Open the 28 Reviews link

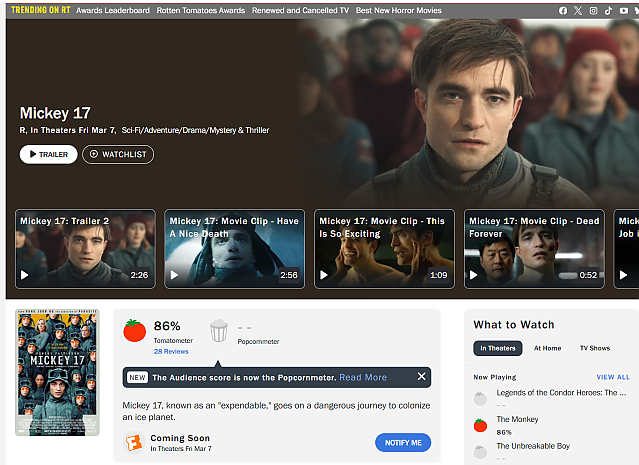point(171,352)
